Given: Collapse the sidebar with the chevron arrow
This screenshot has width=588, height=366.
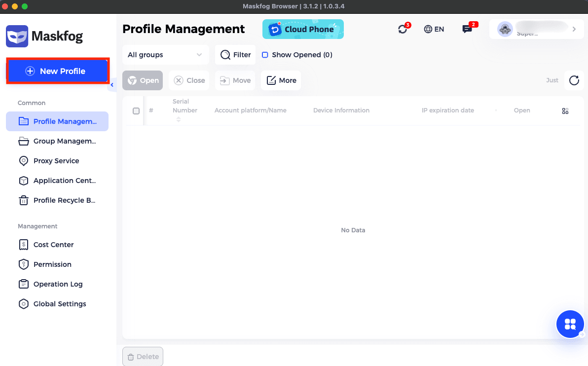Looking at the screenshot, I should point(112,85).
